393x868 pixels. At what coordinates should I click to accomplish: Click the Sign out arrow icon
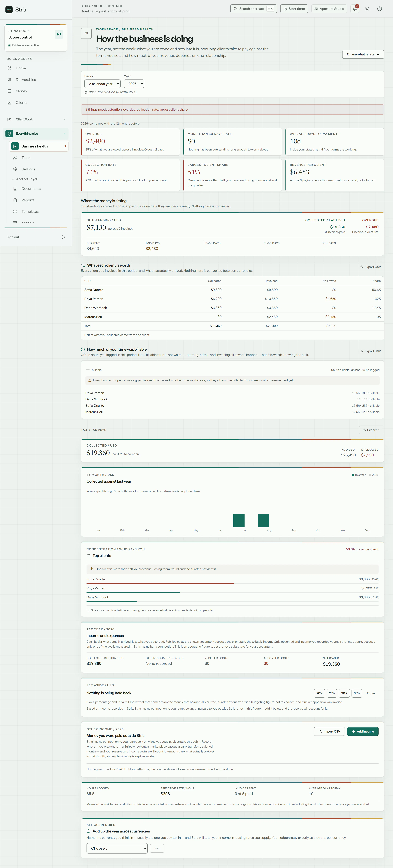coord(63,237)
